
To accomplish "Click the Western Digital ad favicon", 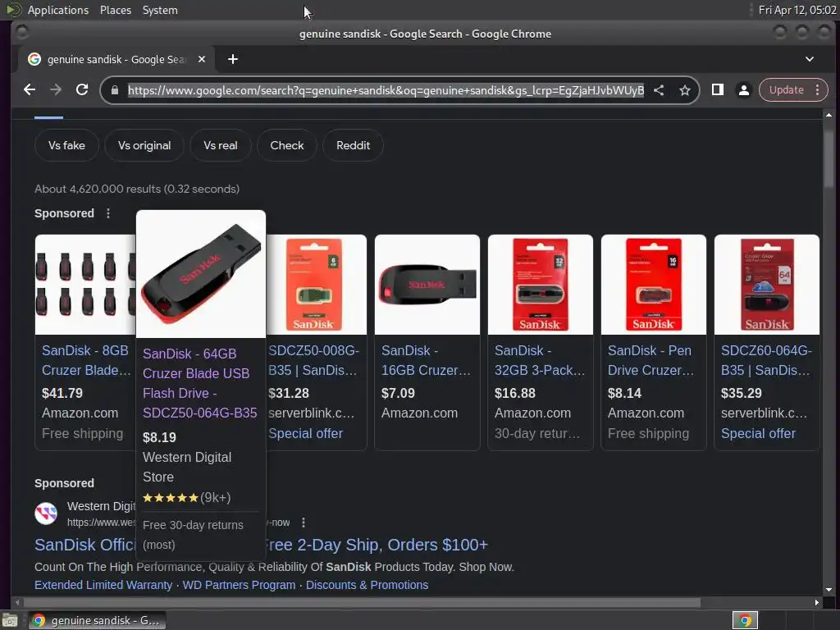I will pyautogui.click(x=46, y=514).
